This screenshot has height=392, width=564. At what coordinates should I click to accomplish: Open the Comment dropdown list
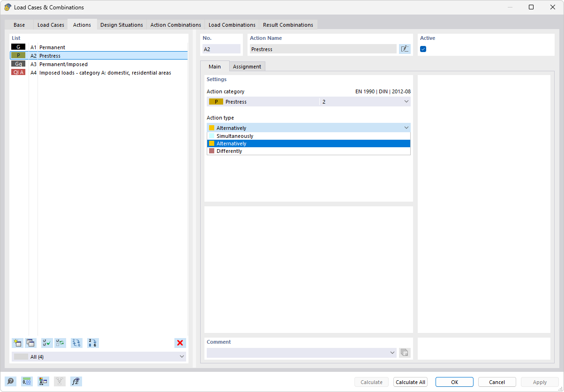pos(392,352)
